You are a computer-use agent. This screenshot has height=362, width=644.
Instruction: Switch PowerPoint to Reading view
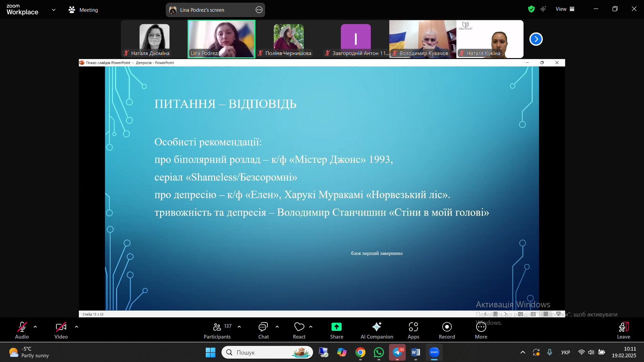546,314
